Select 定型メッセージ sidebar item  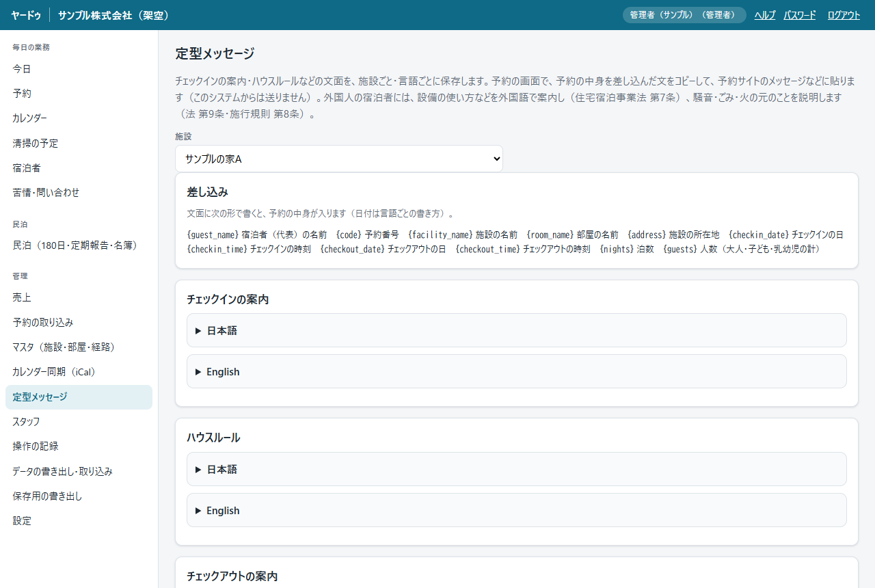pyautogui.click(x=79, y=397)
